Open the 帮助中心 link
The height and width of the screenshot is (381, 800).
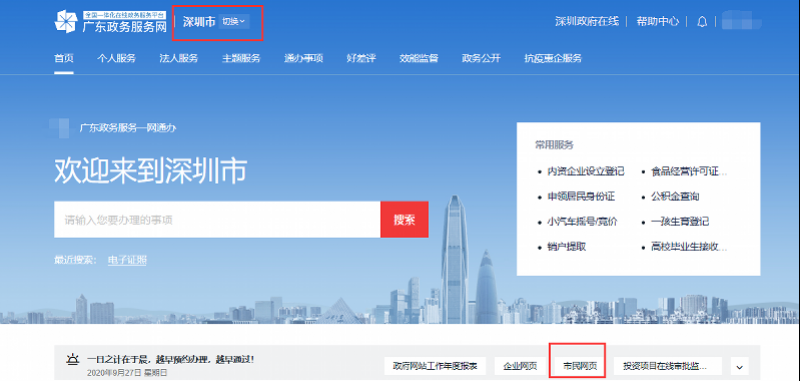point(658,21)
